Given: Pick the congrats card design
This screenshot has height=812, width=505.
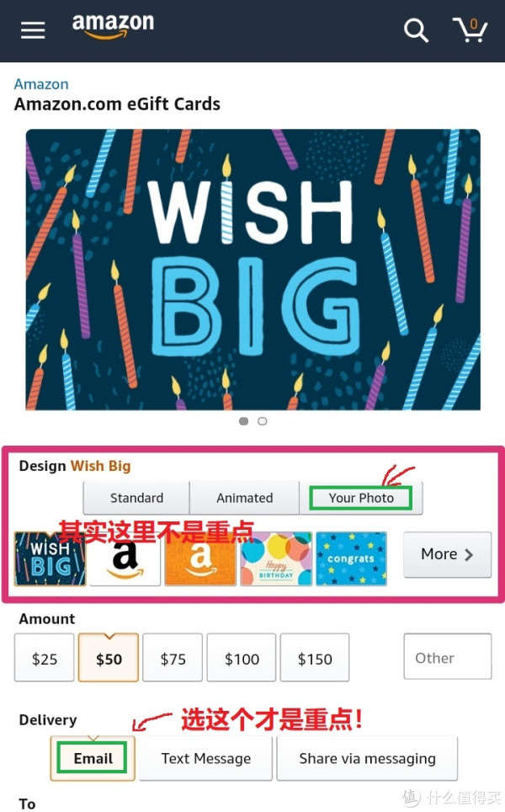Looking at the screenshot, I should click(351, 558).
